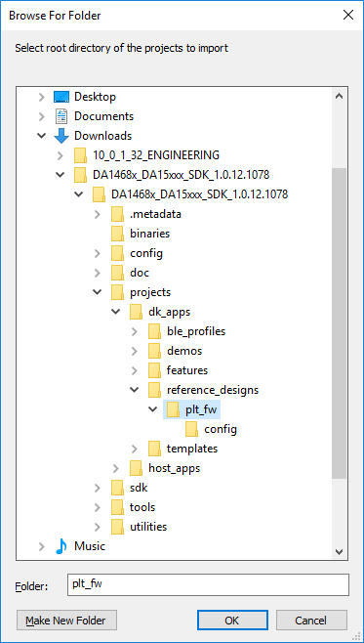364x643 pixels.
Task: Select the Desktop icon in tree
Action: click(61, 97)
